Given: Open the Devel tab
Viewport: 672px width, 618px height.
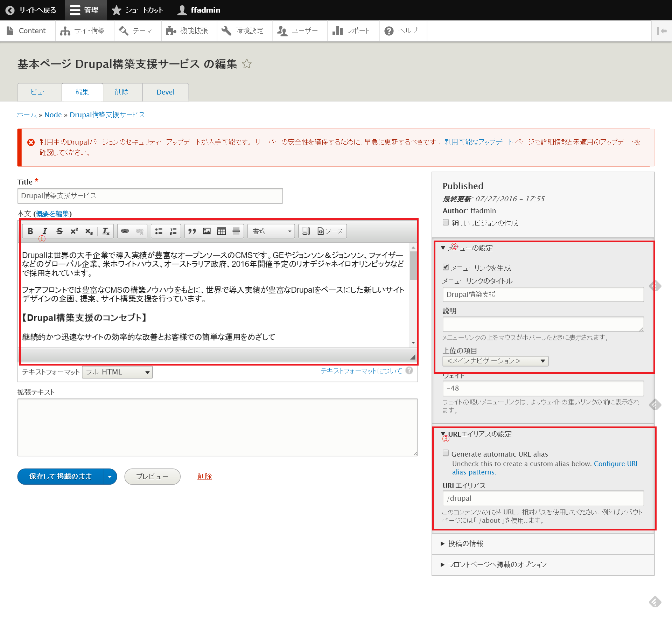Looking at the screenshot, I should pyautogui.click(x=166, y=92).
